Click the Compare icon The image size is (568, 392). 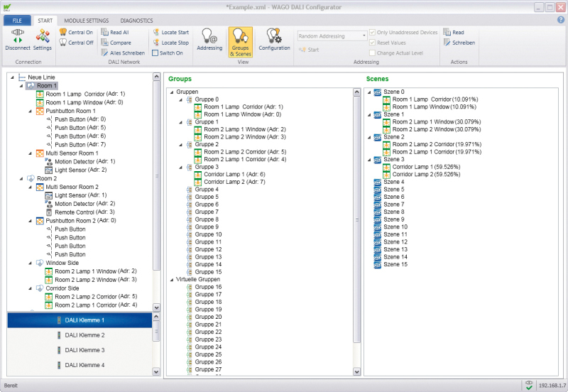(104, 43)
